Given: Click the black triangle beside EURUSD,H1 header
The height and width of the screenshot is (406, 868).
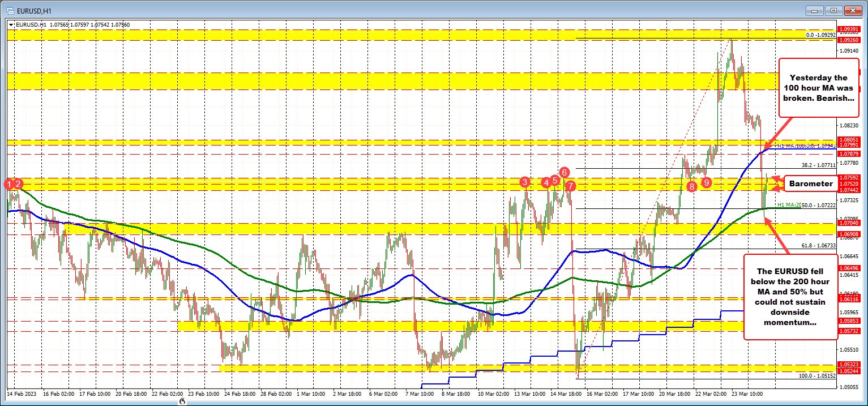Looking at the screenshot, I should pyautogui.click(x=10, y=24).
